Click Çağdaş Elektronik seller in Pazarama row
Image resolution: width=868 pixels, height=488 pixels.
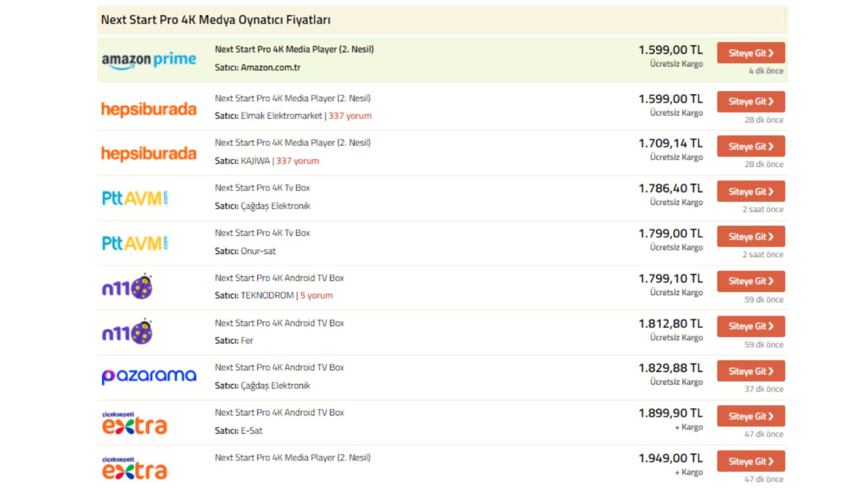click(x=275, y=386)
